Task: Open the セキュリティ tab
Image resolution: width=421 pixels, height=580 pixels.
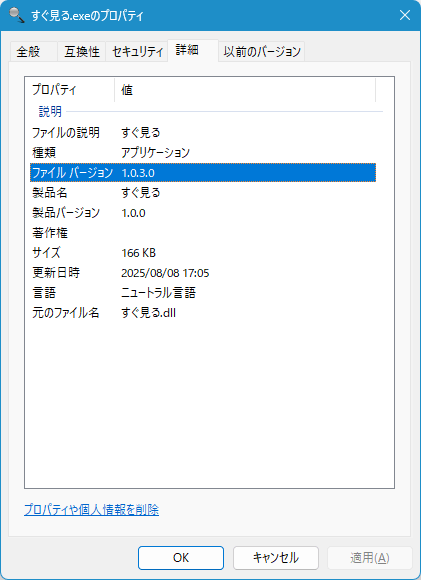Action: [137, 51]
